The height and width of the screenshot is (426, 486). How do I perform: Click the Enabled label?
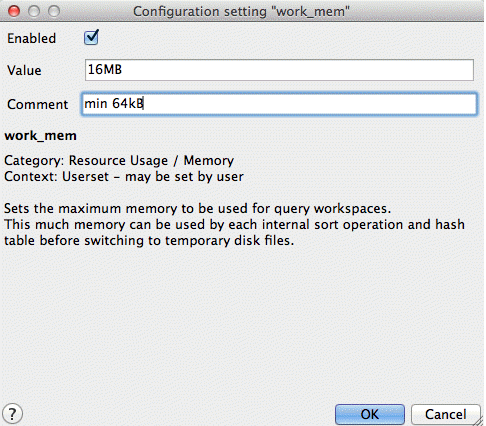click(32, 38)
